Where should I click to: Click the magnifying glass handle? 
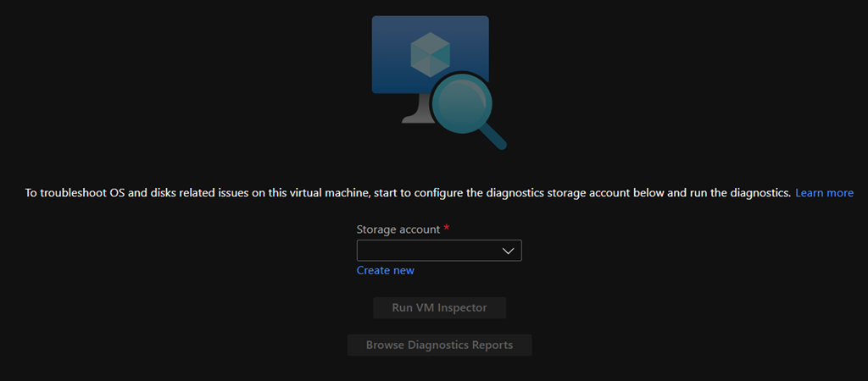(x=495, y=138)
